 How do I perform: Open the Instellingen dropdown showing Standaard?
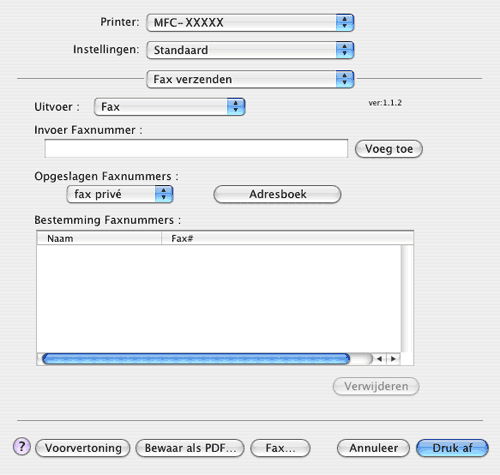(x=250, y=50)
